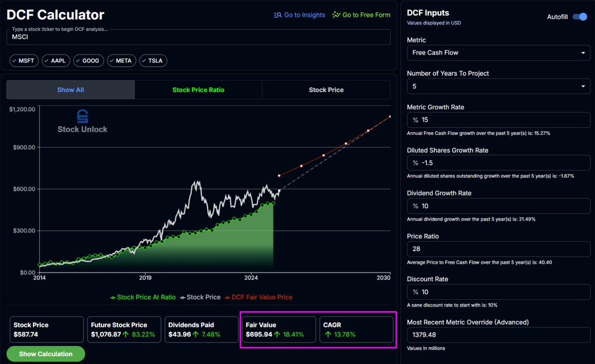Open the Metric Free Cash Flow dropdown
Image resolution: width=595 pixels, height=364 pixels.
(x=498, y=52)
